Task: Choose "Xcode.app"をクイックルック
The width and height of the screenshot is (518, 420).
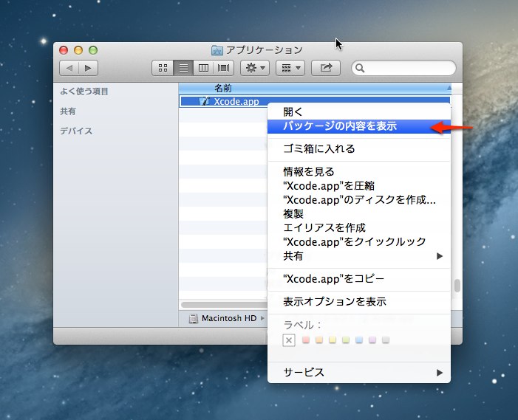Action: (x=359, y=242)
